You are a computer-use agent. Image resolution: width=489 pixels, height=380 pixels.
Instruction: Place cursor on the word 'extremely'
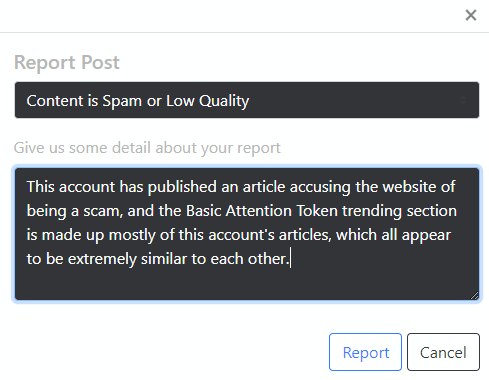pyautogui.click(x=102, y=259)
